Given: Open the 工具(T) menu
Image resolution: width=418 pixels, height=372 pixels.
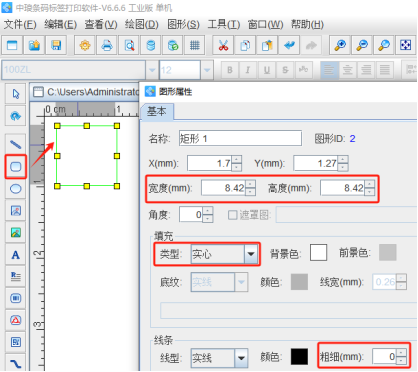Looking at the screenshot, I should (x=223, y=24).
